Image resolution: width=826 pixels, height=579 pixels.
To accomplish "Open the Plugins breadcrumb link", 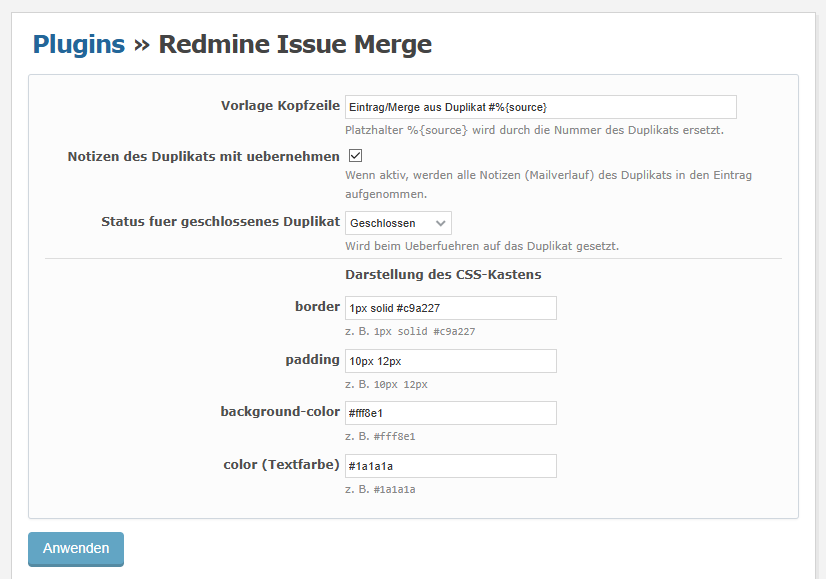I will click(x=79, y=44).
